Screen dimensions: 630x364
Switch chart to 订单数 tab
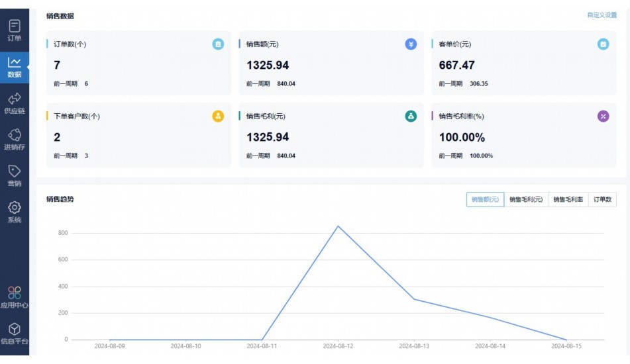602,200
